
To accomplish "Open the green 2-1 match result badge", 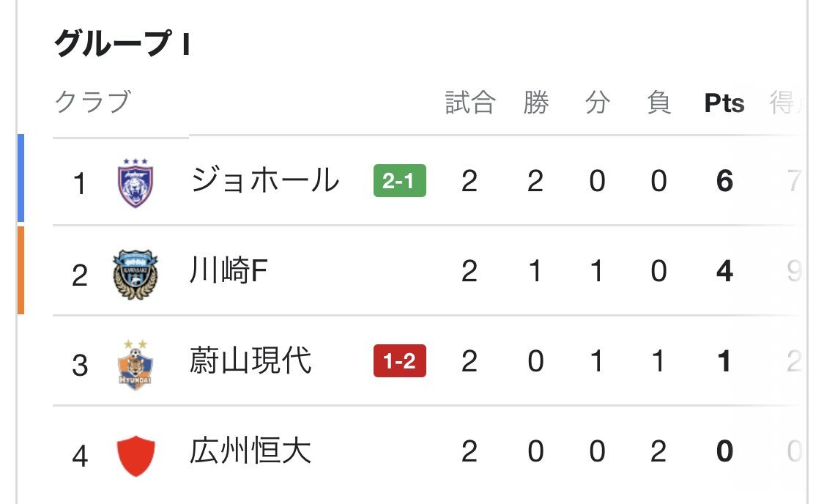I will tap(399, 181).
